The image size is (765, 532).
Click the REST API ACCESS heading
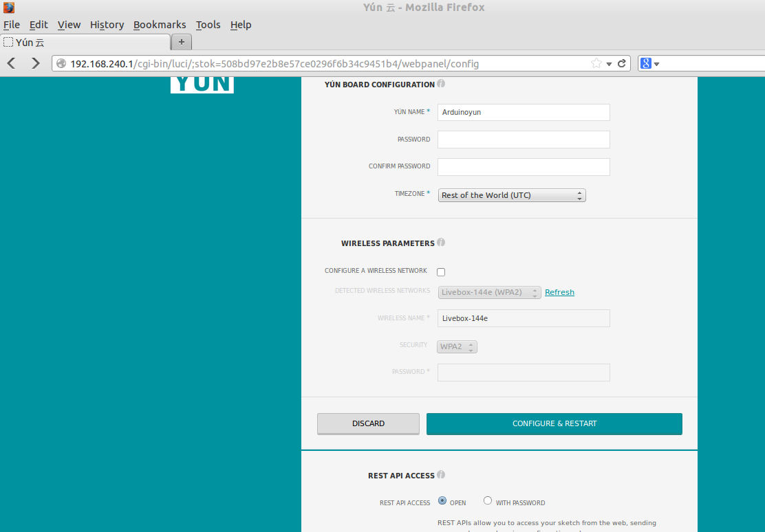point(401,476)
